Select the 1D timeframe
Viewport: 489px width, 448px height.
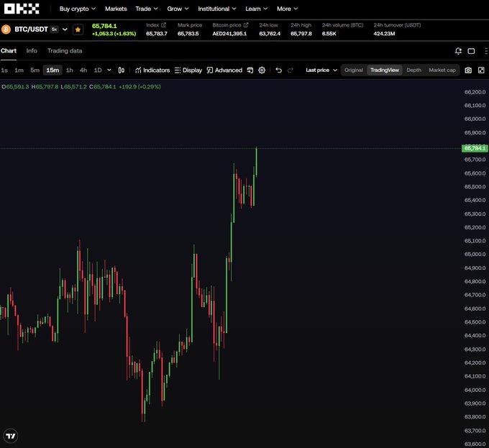tap(98, 70)
